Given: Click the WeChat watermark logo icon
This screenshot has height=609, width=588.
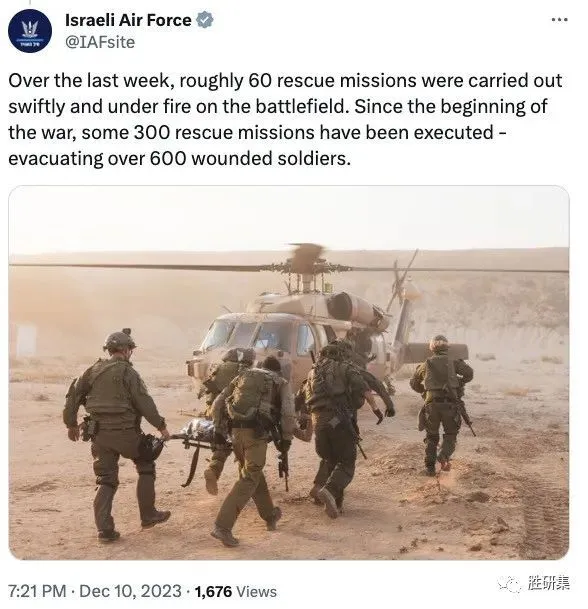Looking at the screenshot, I should click(x=510, y=584).
